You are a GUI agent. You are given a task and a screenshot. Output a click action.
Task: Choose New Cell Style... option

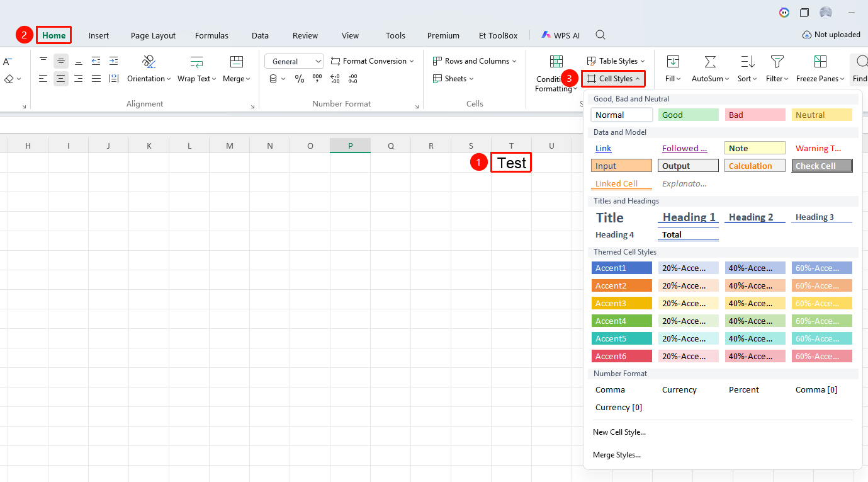pyautogui.click(x=619, y=432)
